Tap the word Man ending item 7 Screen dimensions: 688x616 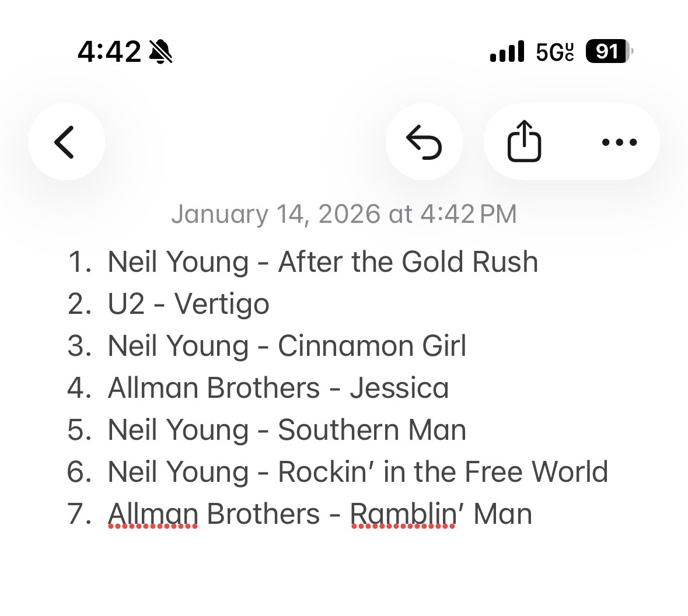click(502, 514)
